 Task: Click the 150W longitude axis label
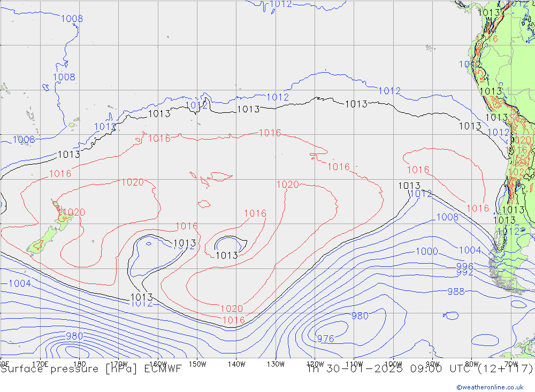point(197,364)
